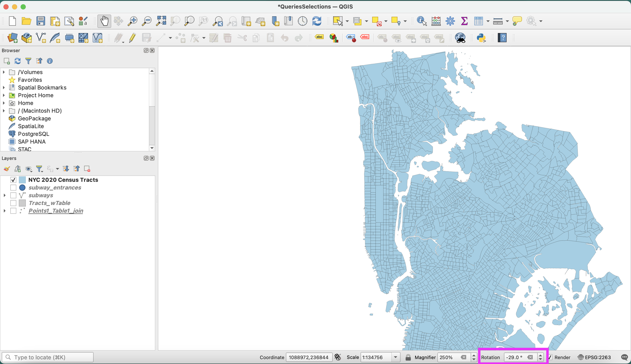Open the Identify Features tool
This screenshot has width=631, height=364.
tap(421, 21)
